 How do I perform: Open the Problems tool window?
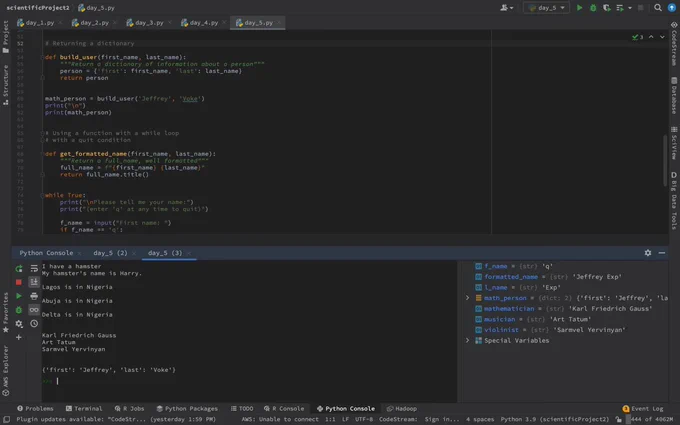coord(35,409)
